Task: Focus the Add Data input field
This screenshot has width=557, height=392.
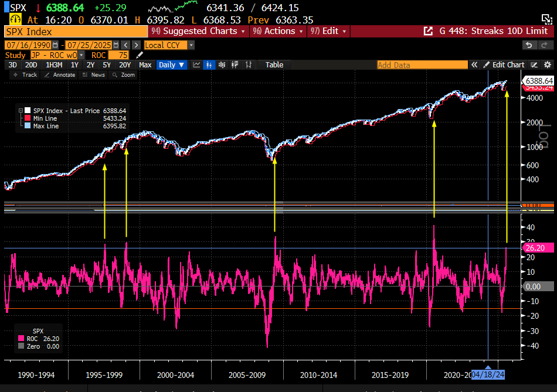Action: click(422, 65)
